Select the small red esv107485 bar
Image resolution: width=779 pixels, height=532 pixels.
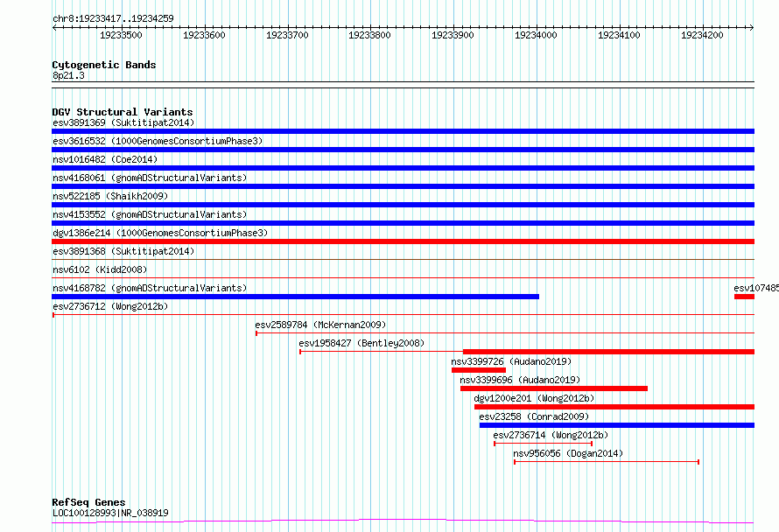pos(744,297)
